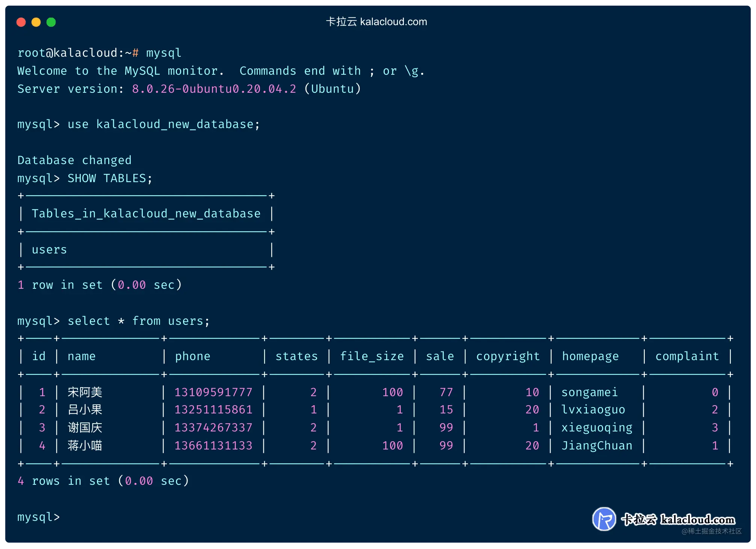The height and width of the screenshot is (549, 756).
Task: Click the 'copyright' column header
Action: [508, 356]
